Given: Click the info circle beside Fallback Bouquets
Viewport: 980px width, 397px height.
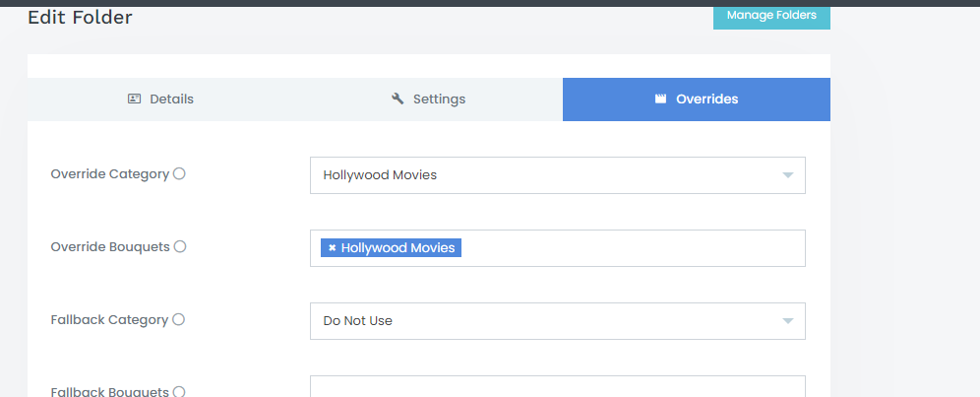Looking at the screenshot, I should (x=179, y=392).
